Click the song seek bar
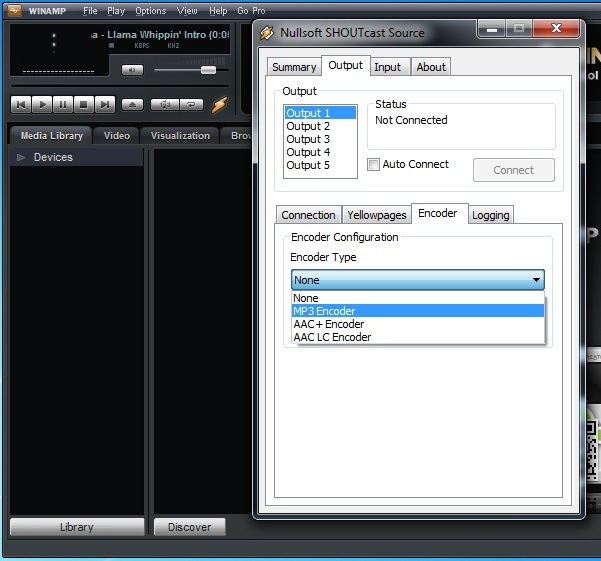 coord(120,86)
